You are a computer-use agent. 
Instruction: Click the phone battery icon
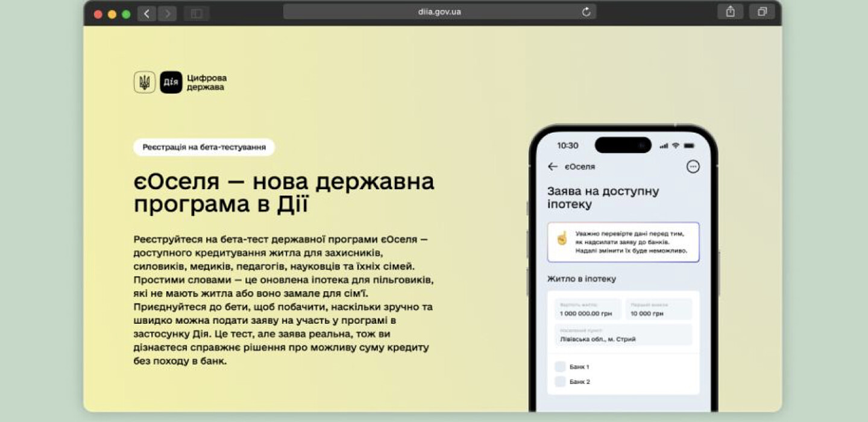(689, 145)
